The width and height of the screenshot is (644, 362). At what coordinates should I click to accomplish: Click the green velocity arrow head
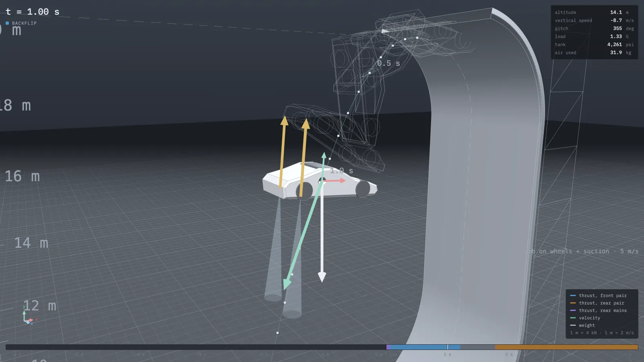(286, 284)
